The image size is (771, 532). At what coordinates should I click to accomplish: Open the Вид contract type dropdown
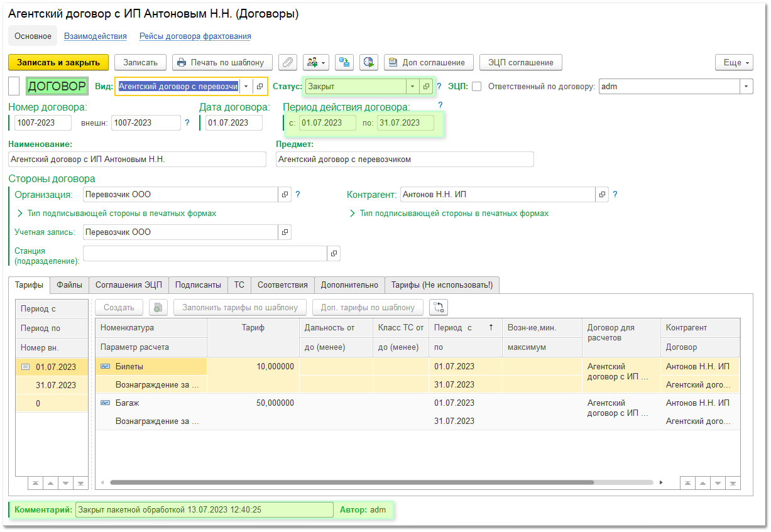246,87
